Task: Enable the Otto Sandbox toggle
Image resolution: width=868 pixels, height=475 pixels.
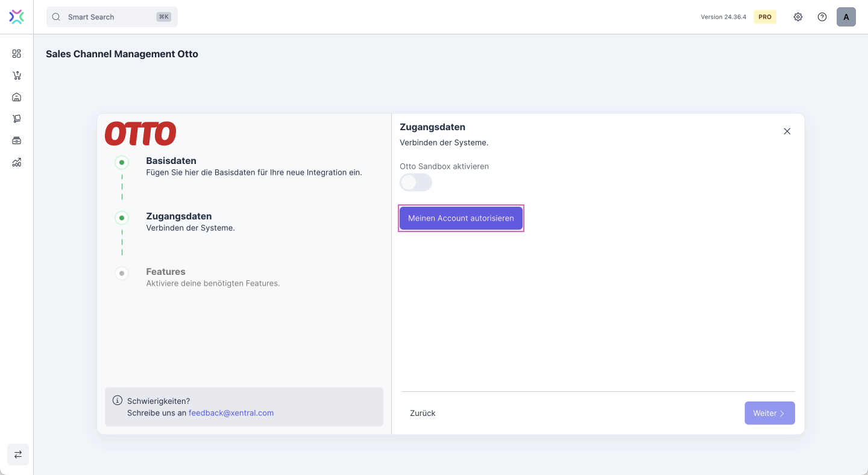Action: point(416,183)
